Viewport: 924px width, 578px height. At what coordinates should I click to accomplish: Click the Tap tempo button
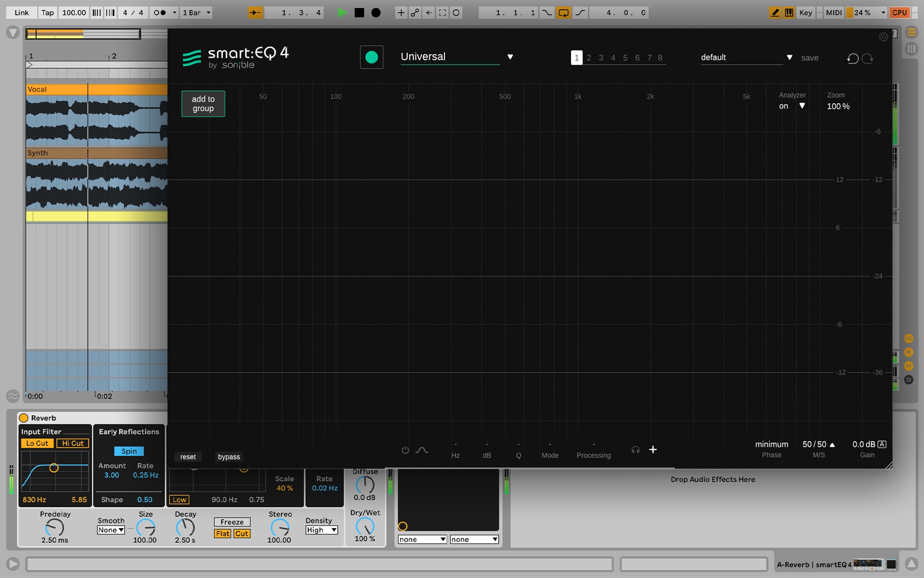point(48,13)
